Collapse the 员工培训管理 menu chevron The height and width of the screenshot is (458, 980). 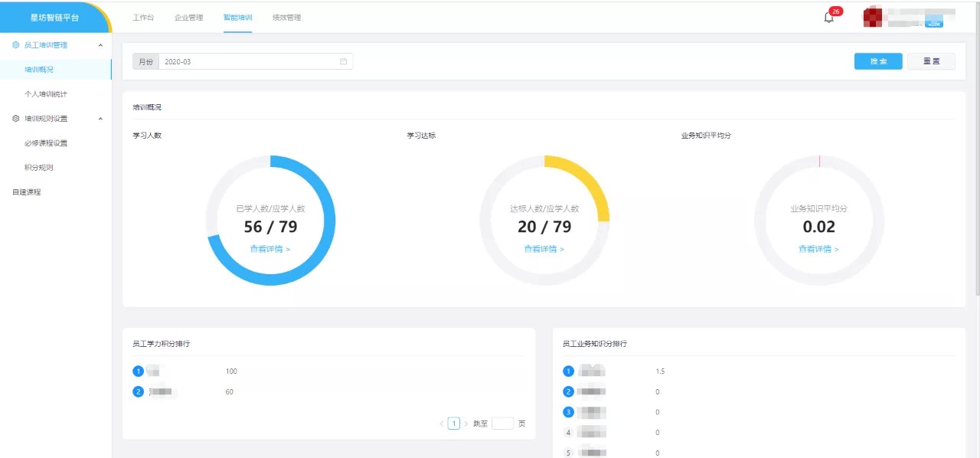(x=100, y=45)
